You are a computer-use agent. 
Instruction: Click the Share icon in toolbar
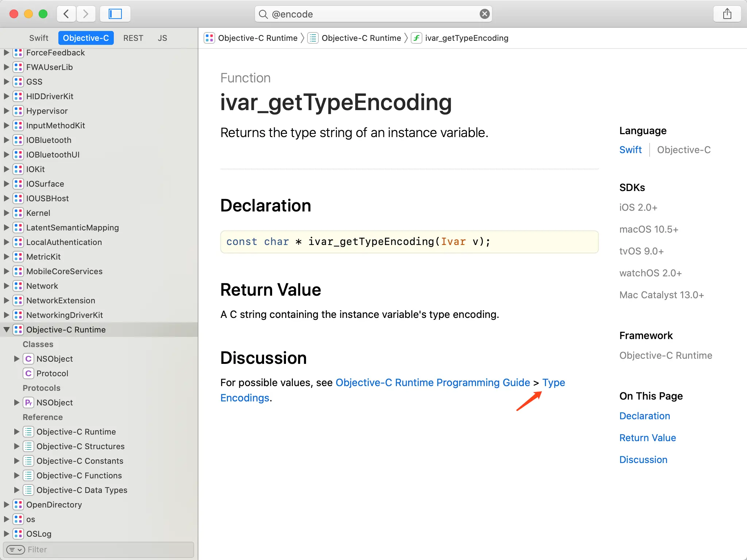pyautogui.click(x=727, y=14)
